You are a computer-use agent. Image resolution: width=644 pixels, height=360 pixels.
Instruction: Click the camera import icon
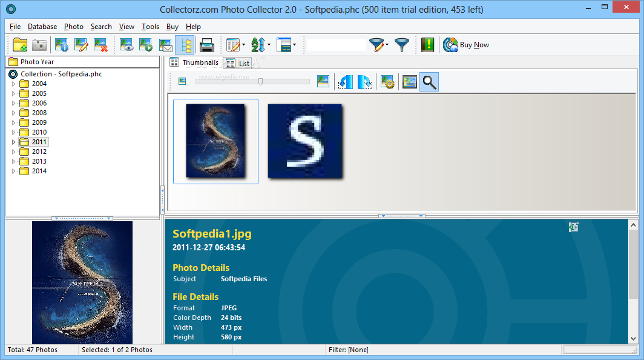coord(39,45)
